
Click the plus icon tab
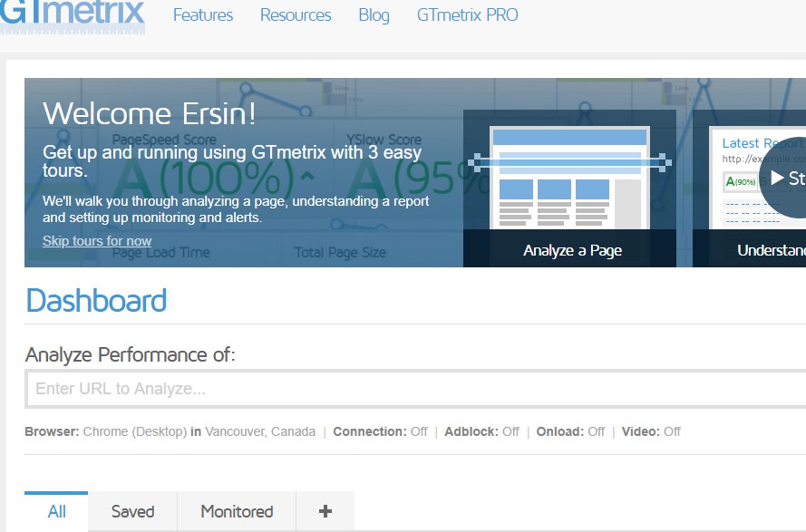(x=325, y=512)
